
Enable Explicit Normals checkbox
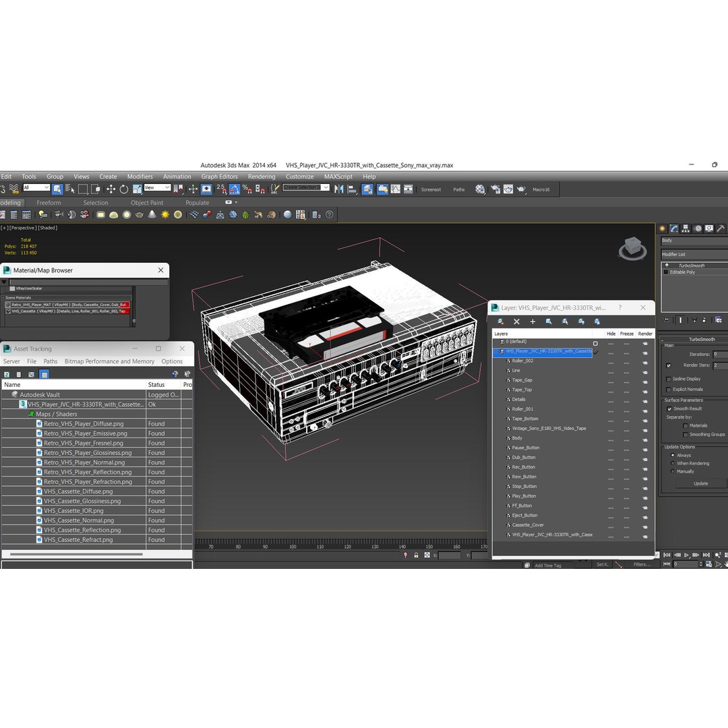click(x=669, y=390)
